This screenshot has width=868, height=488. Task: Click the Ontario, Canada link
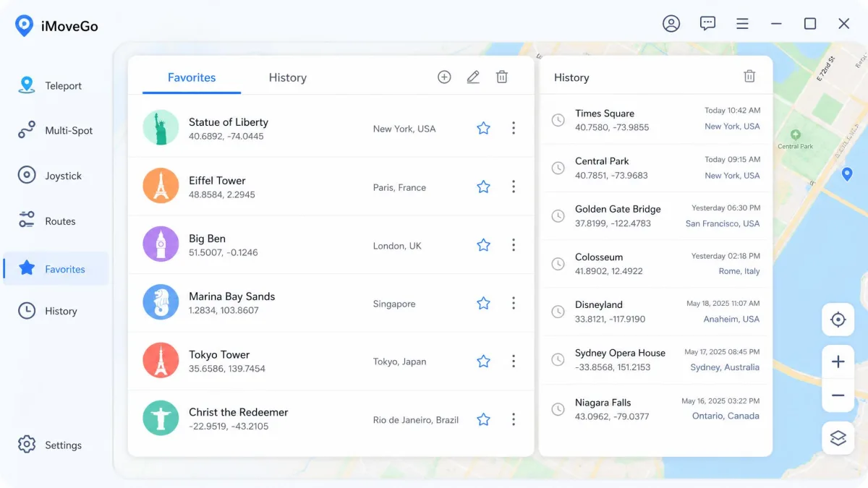click(726, 416)
